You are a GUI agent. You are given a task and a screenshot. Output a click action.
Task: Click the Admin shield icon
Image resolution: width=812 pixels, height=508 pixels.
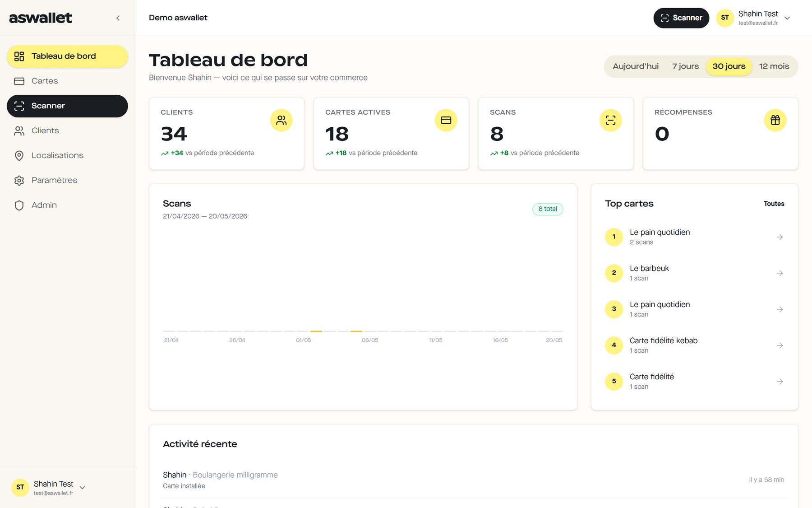[x=19, y=205]
